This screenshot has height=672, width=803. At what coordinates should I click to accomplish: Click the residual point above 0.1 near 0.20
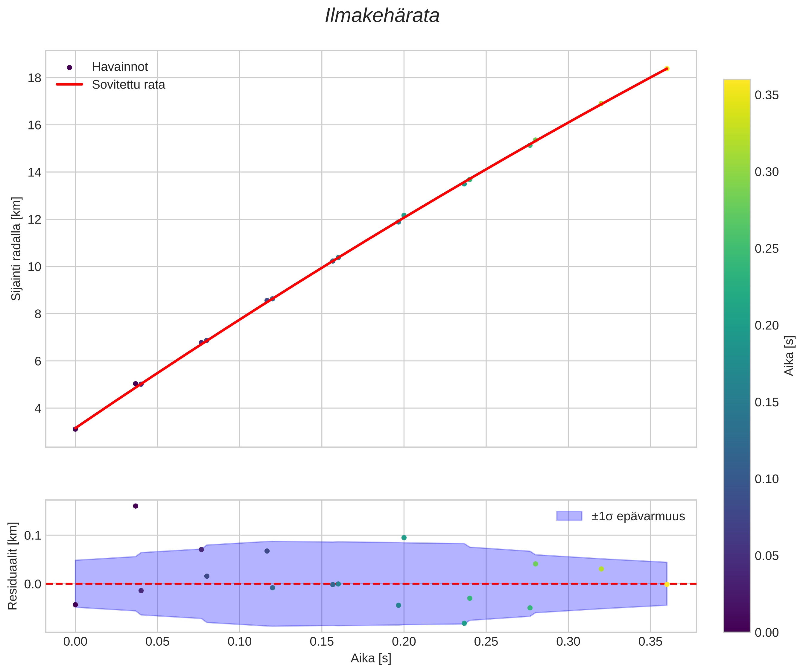coord(404,537)
